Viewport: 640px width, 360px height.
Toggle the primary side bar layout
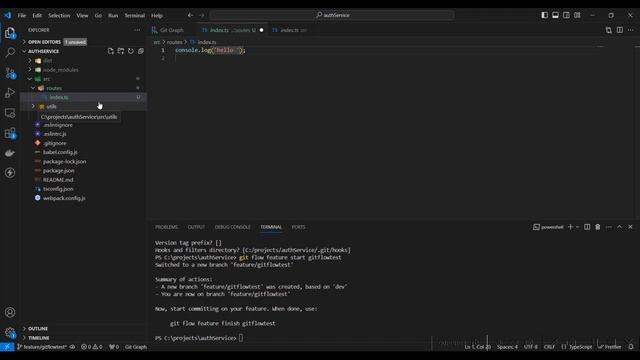click(544, 15)
